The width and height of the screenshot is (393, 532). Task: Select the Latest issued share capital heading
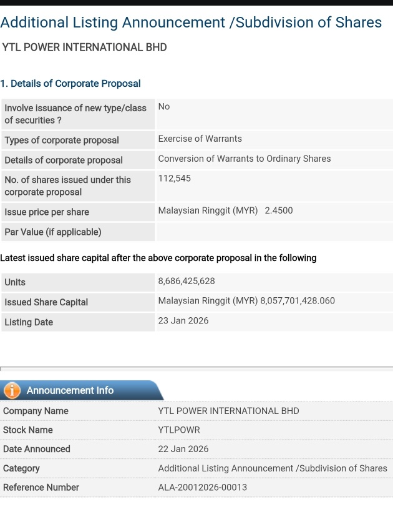(158, 258)
